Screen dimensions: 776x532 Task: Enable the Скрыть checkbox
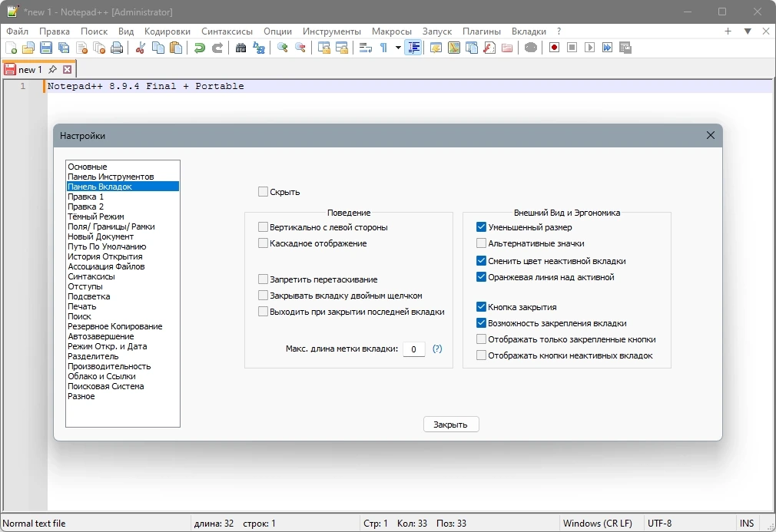(263, 192)
